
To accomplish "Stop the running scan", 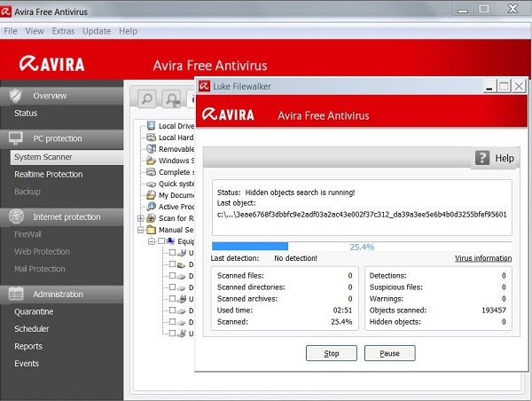I will 331,353.
